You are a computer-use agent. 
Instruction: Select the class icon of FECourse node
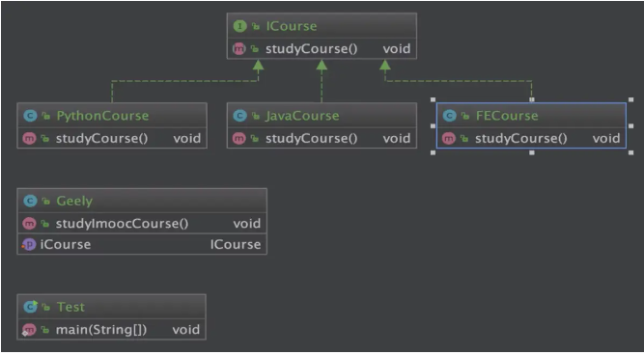[x=449, y=116]
